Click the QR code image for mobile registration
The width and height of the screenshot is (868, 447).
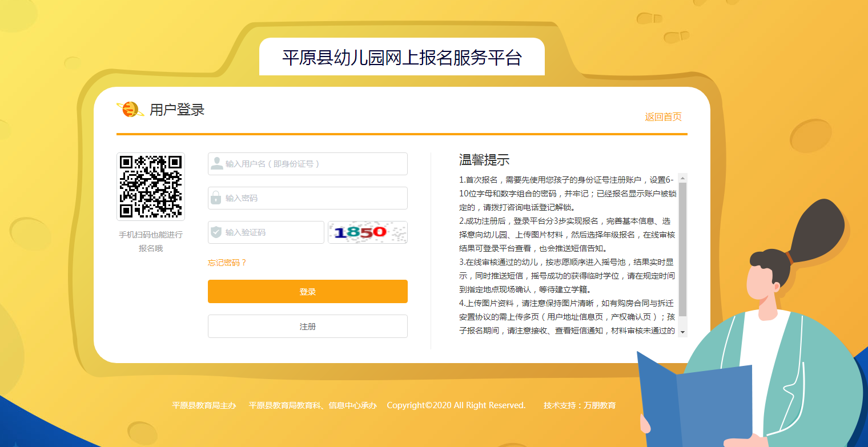click(x=151, y=187)
